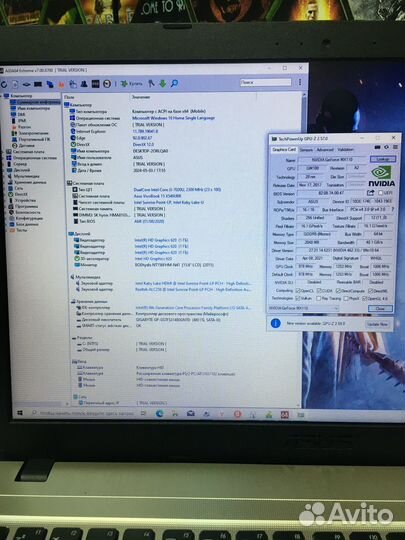Open the DualCore Intel Core i3-7020U link
Viewport: 405px width, 540px height.
(177, 189)
